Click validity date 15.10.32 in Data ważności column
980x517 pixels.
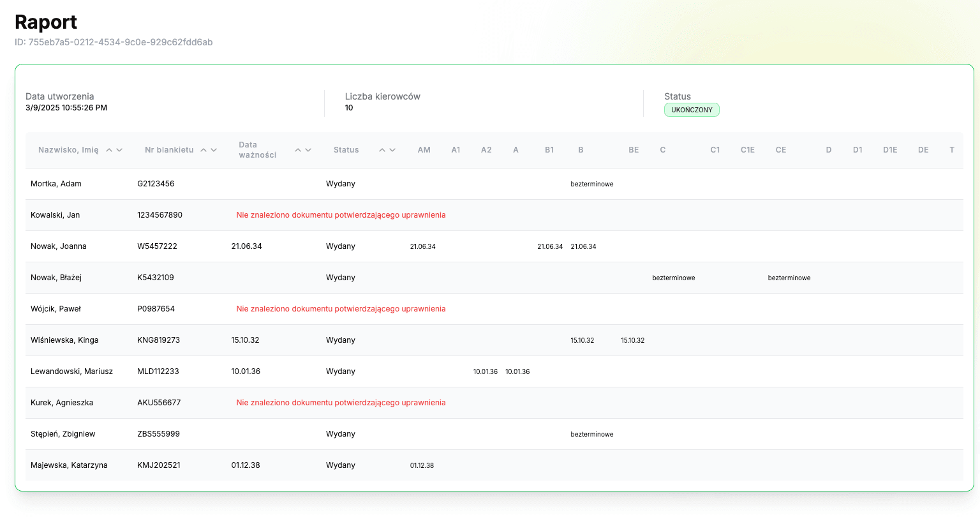tap(246, 340)
